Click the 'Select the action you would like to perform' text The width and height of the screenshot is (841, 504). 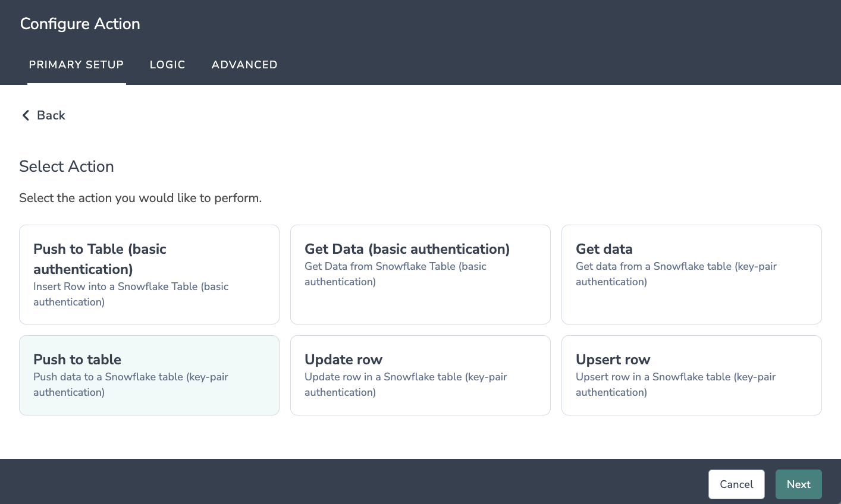[x=140, y=198]
